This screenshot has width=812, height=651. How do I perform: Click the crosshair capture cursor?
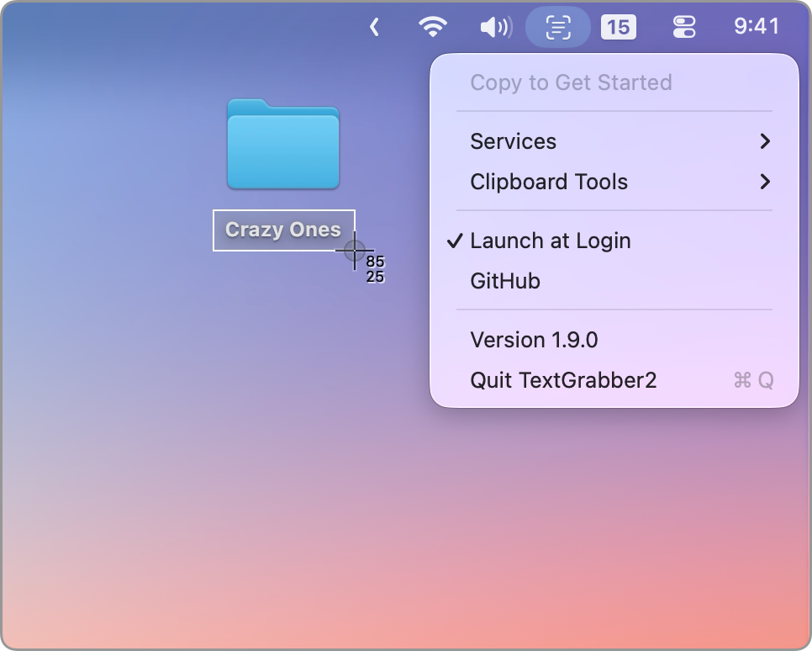(354, 252)
